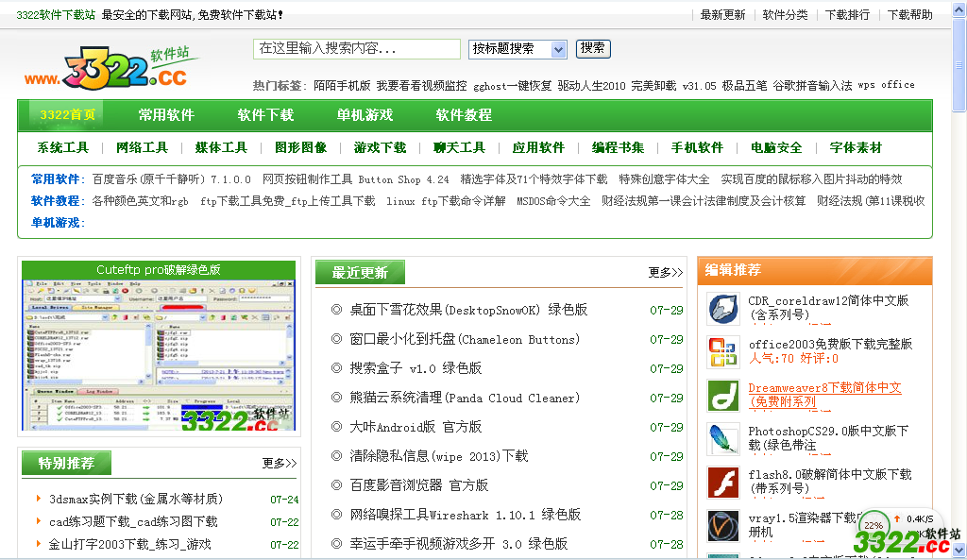Click the Flash8.0 red icon
967x560 pixels.
point(723,483)
